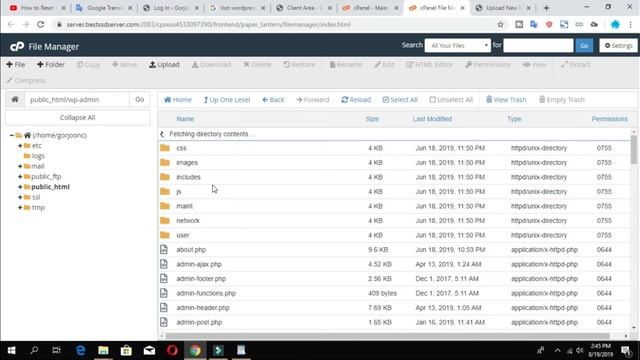Go to Home directory in navigation bar
The width and height of the screenshot is (640, 360).
pyautogui.click(x=178, y=100)
